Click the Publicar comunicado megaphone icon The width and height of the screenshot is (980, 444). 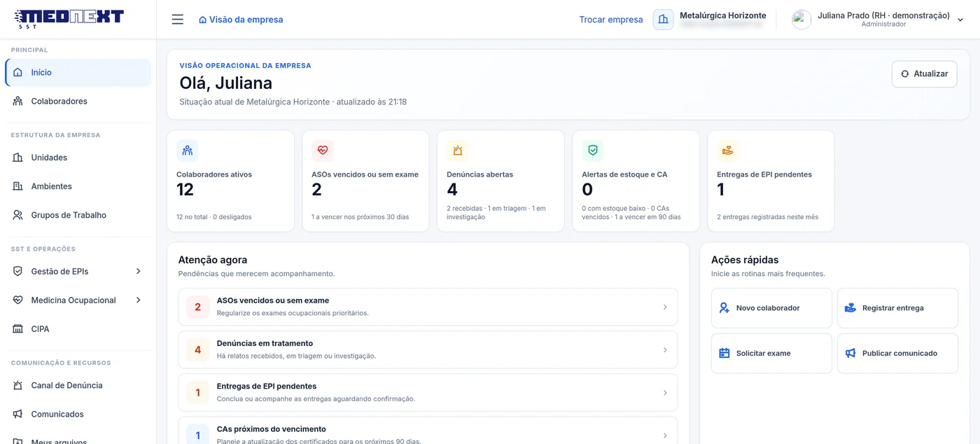tap(850, 354)
